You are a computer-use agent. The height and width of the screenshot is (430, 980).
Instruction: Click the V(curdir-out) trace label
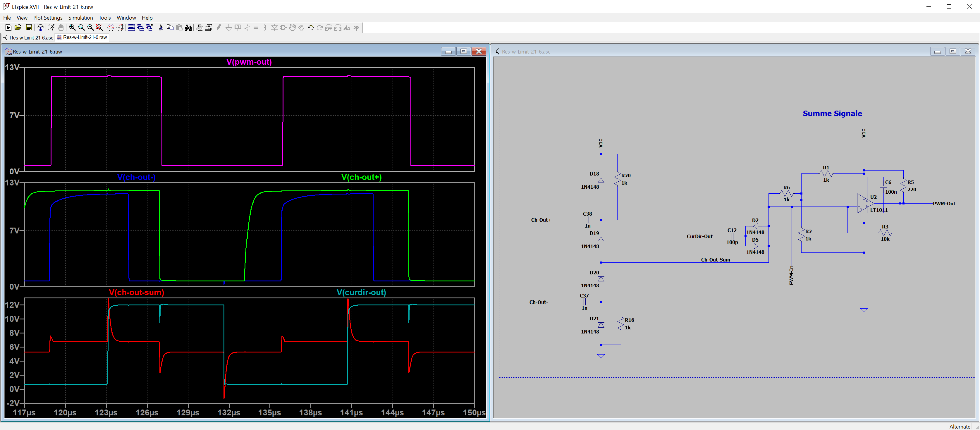coord(361,293)
